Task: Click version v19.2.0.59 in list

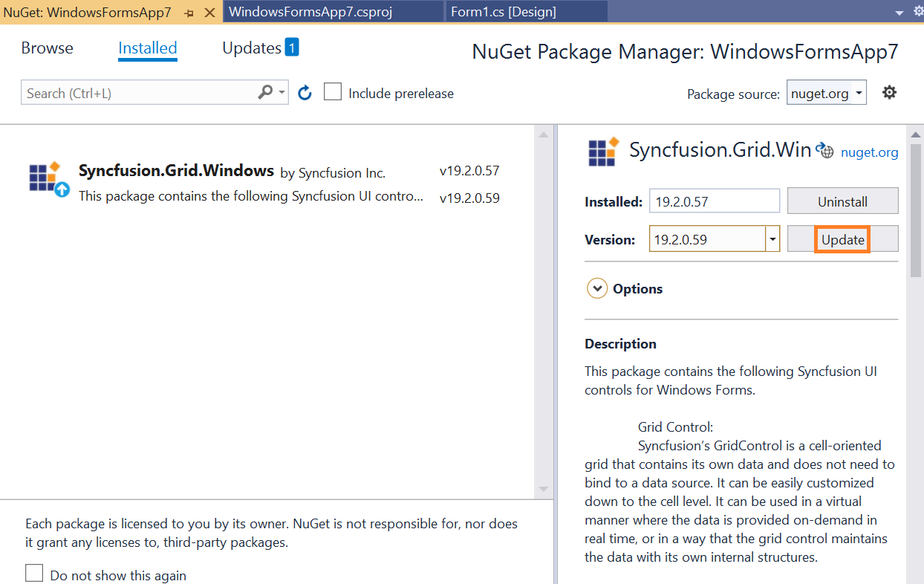Action: 469,198
